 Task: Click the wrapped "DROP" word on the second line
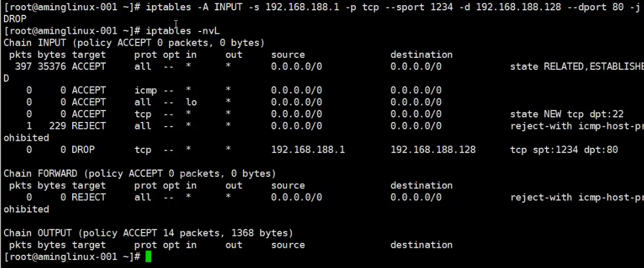15,19
